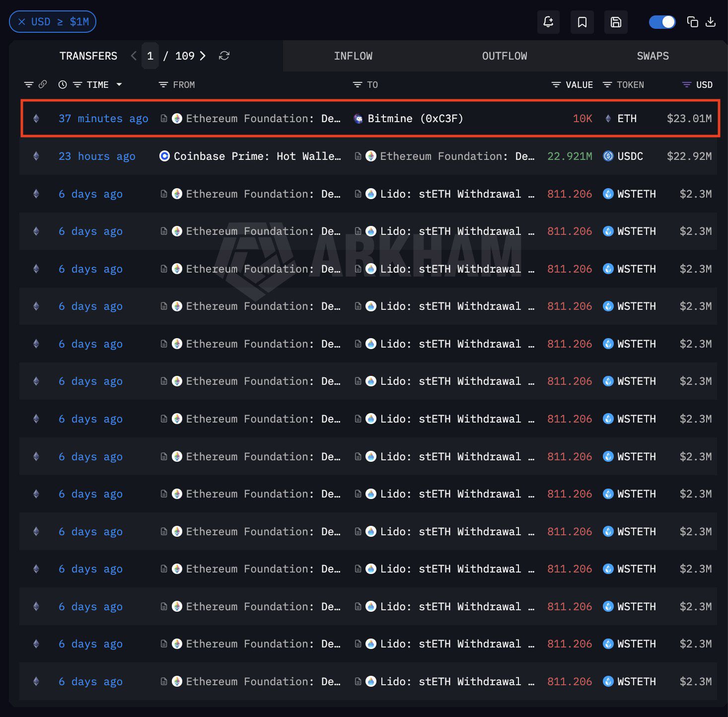Switch off the blue toggle in the top bar

(662, 22)
